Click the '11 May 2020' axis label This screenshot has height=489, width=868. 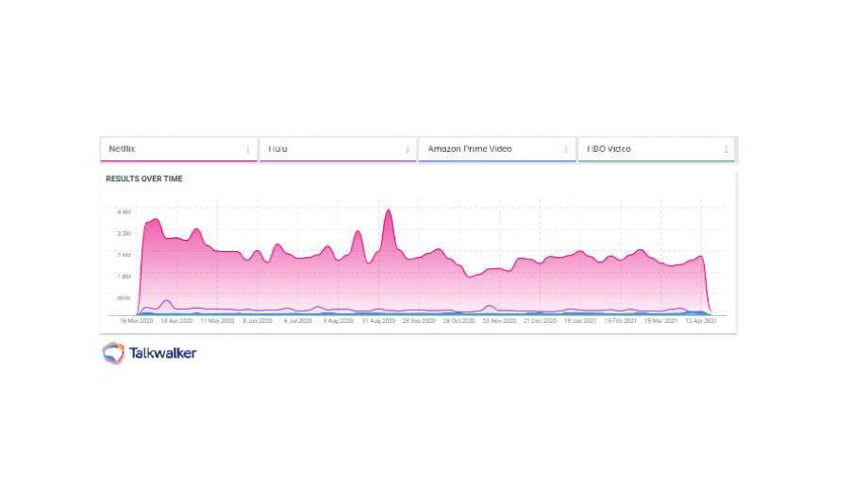click(x=217, y=321)
